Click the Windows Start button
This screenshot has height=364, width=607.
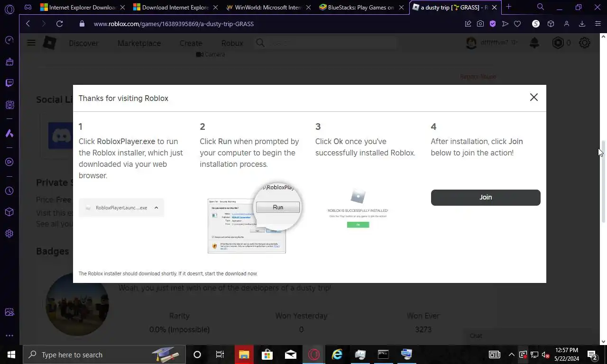[x=11, y=355]
